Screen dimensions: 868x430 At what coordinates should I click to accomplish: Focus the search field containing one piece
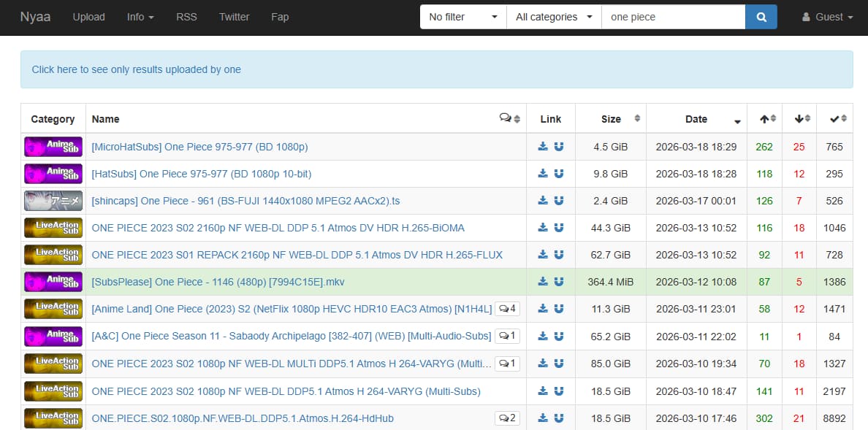pos(673,17)
